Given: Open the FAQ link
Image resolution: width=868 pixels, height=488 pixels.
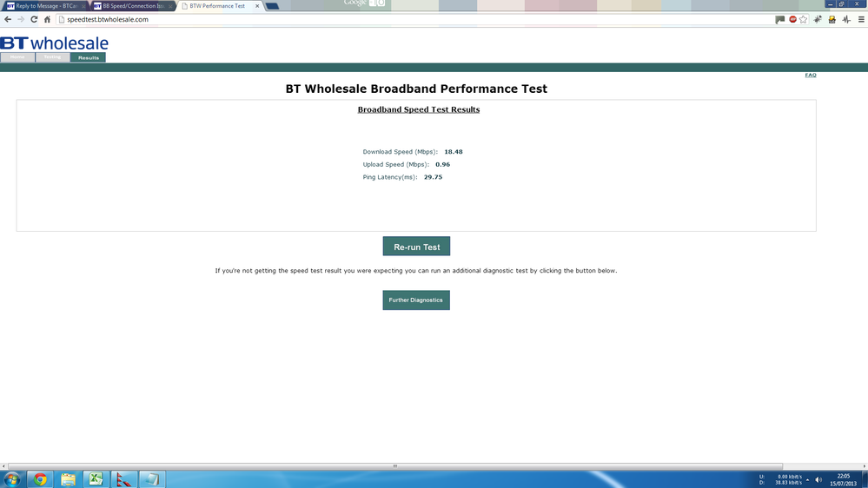Looking at the screenshot, I should click(x=811, y=76).
